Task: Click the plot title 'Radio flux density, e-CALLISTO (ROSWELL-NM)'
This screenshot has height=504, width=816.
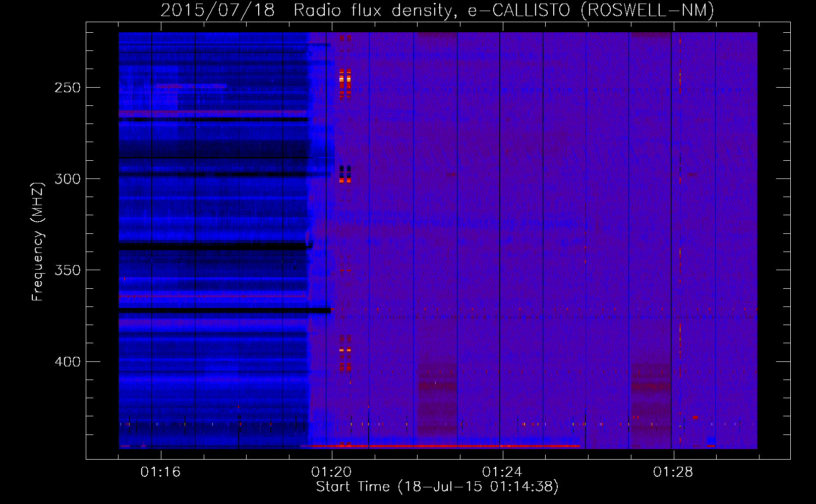Action: 504,10
